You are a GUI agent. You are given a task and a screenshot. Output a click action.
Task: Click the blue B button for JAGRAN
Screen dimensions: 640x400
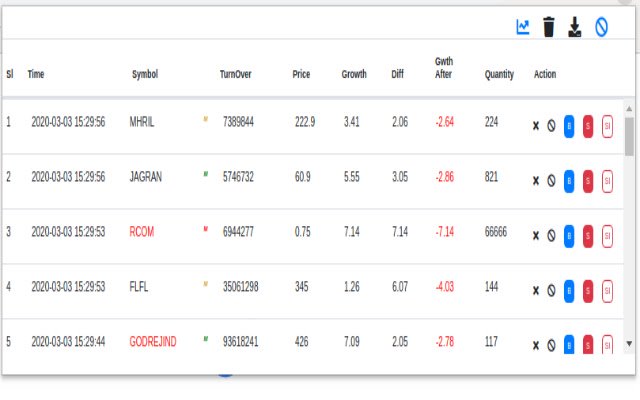click(569, 181)
